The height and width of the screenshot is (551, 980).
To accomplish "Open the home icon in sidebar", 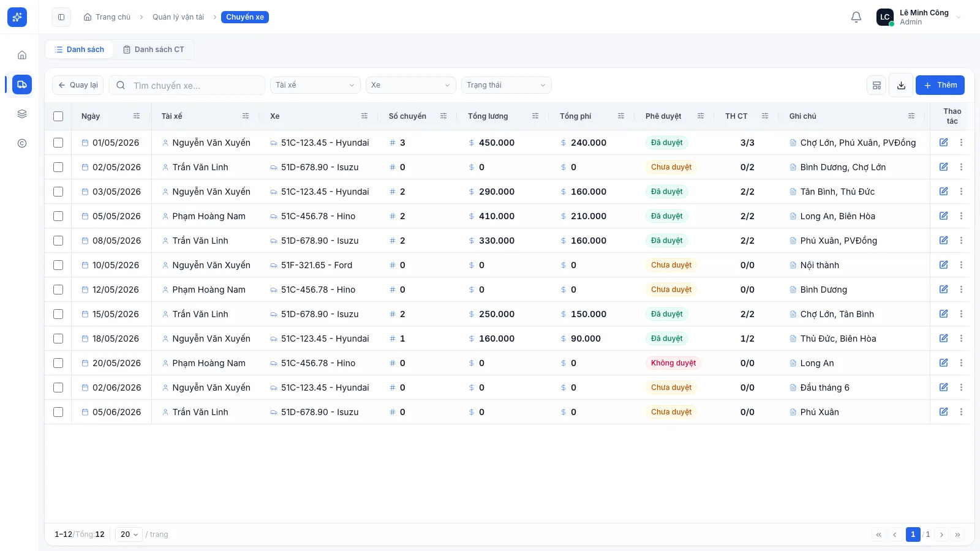I will tap(22, 55).
